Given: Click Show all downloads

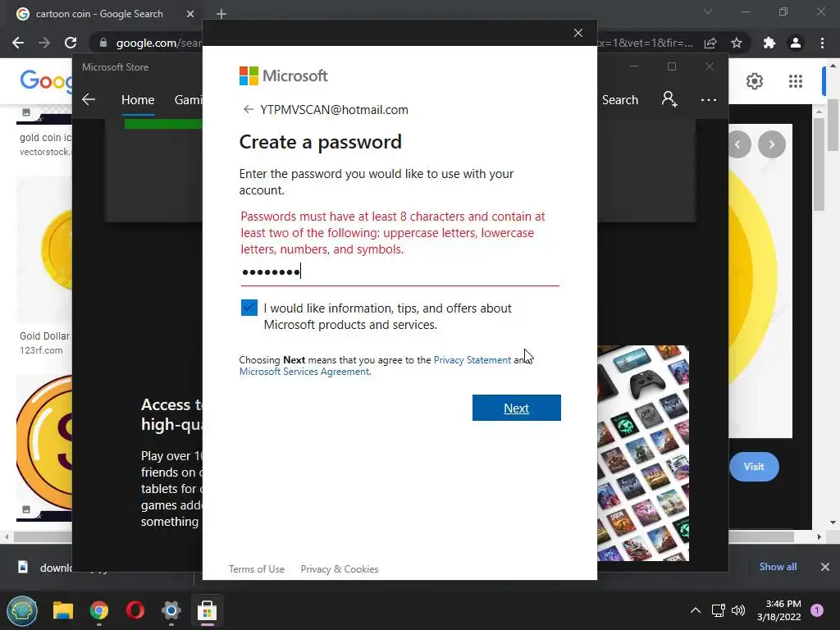Looking at the screenshot, I should 778,566.
